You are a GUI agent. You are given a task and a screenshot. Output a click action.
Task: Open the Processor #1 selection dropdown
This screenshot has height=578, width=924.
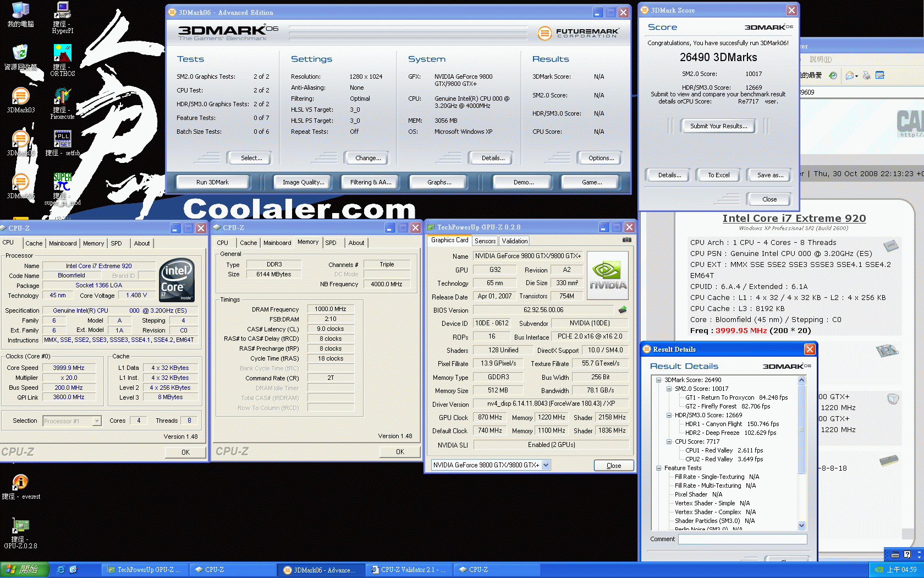pos(97,421)
